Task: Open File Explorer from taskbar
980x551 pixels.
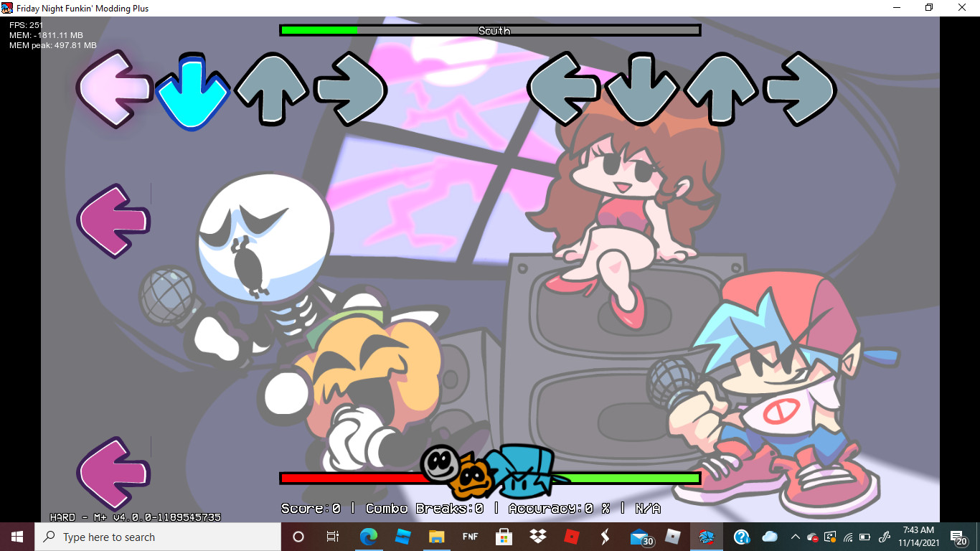Action: point(437,537)
